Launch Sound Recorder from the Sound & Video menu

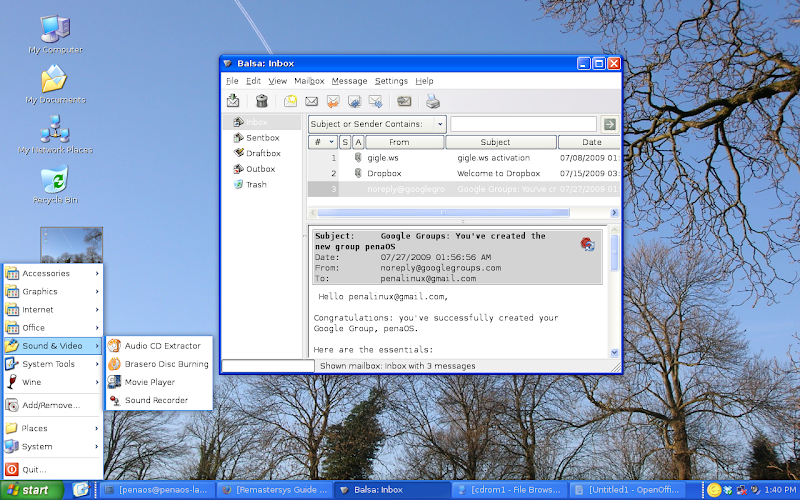(x=155, y=400)
